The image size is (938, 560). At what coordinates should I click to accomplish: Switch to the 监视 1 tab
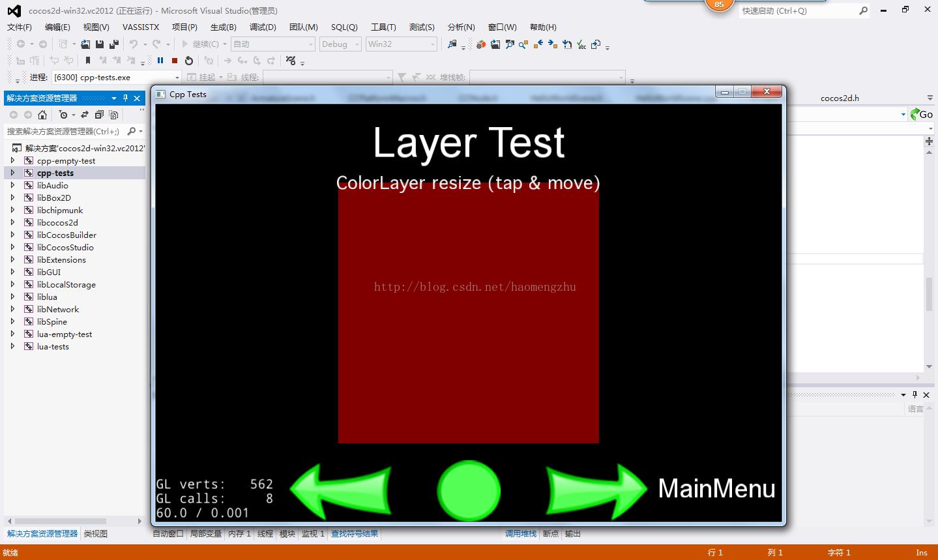click(x=313, y=533)
